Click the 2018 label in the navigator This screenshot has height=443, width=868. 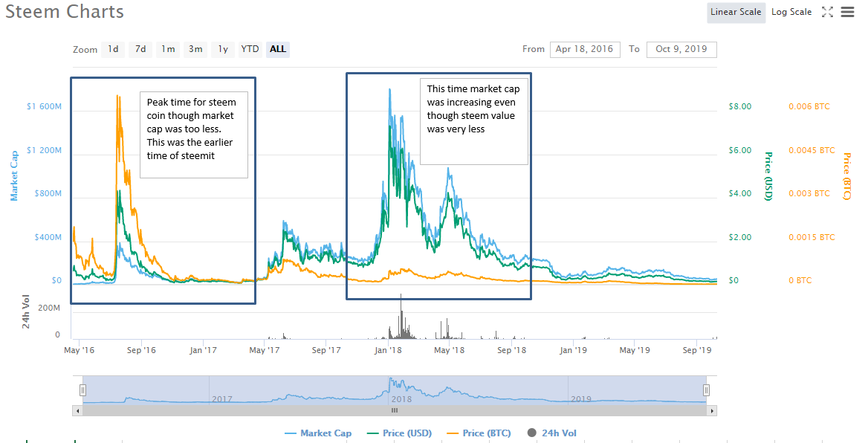[x=401, y=399]
